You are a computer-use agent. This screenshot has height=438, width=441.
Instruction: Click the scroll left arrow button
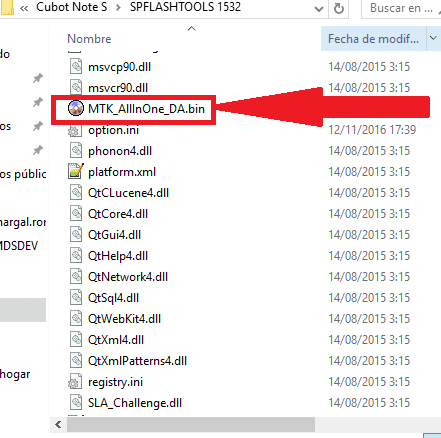[x=58, y=424]
